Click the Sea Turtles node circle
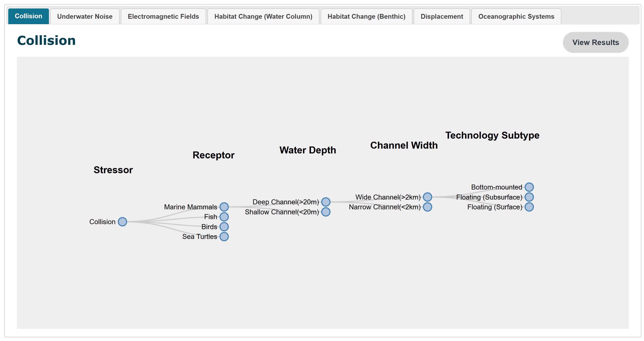This screenshot has width=644, height=341. pos(224,236)
